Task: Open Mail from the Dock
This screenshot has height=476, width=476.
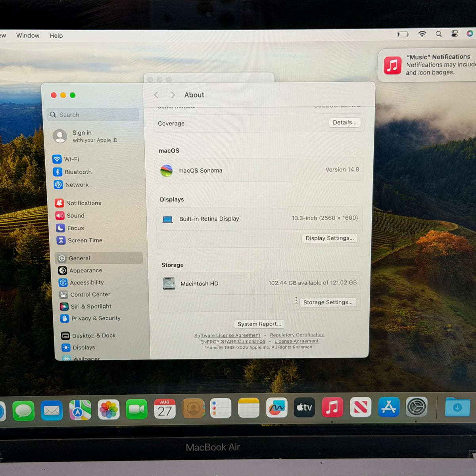Action: pos(52,410)
